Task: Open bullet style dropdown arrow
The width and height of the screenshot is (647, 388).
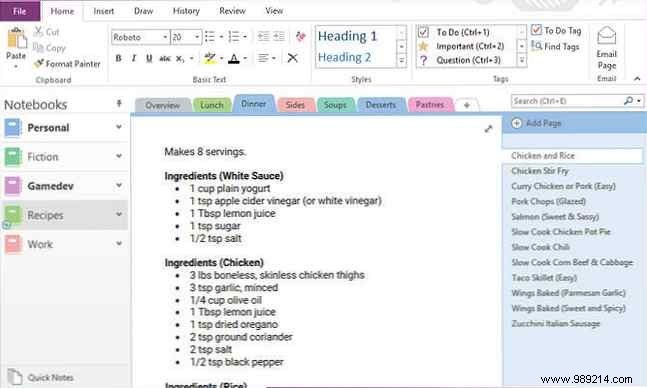Action: (221, 37)
